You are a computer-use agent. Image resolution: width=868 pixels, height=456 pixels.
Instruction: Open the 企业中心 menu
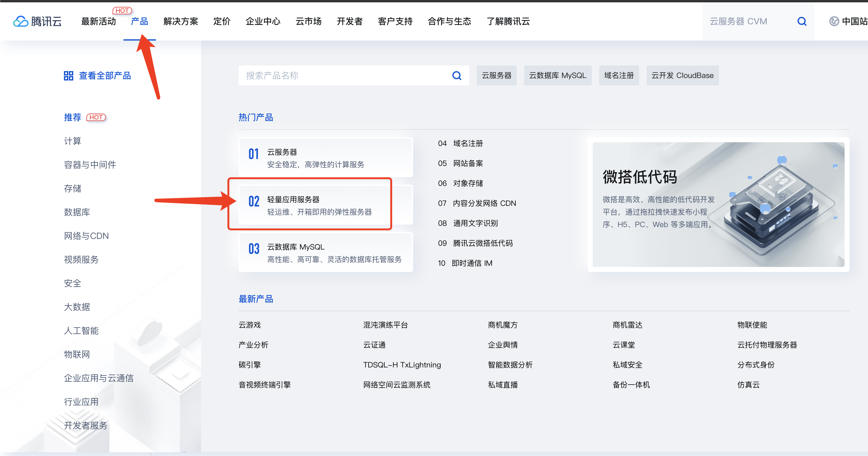(263, 22)
